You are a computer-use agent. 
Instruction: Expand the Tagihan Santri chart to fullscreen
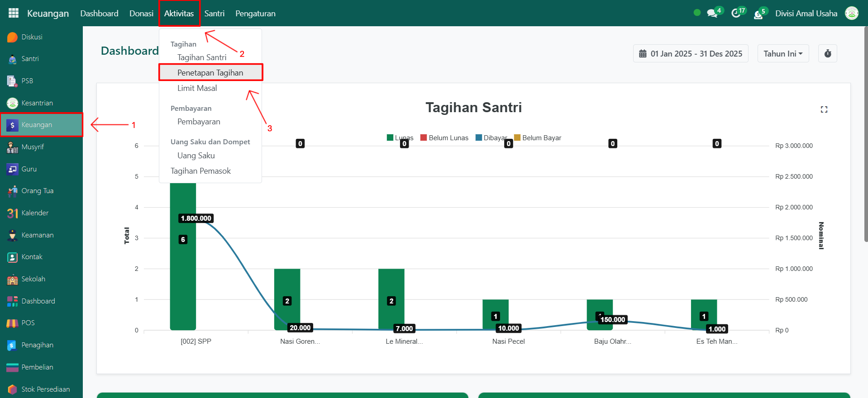tap(824, 109)
